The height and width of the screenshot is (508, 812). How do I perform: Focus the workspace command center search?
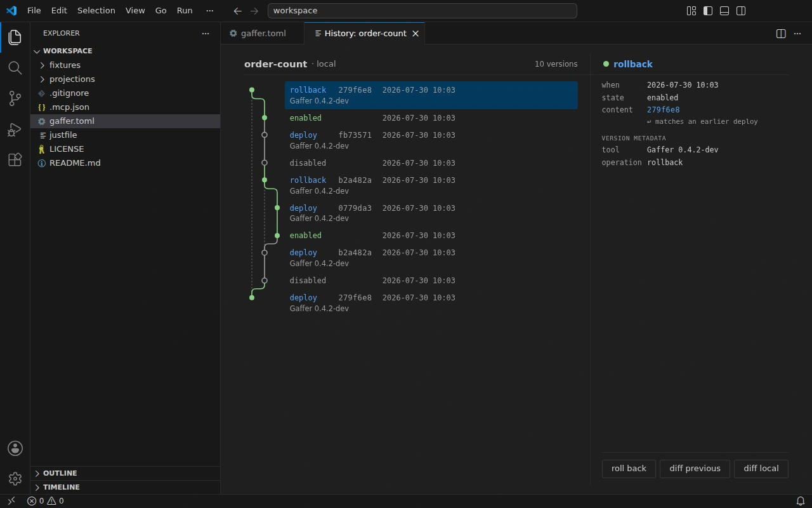tap(422, 11)
